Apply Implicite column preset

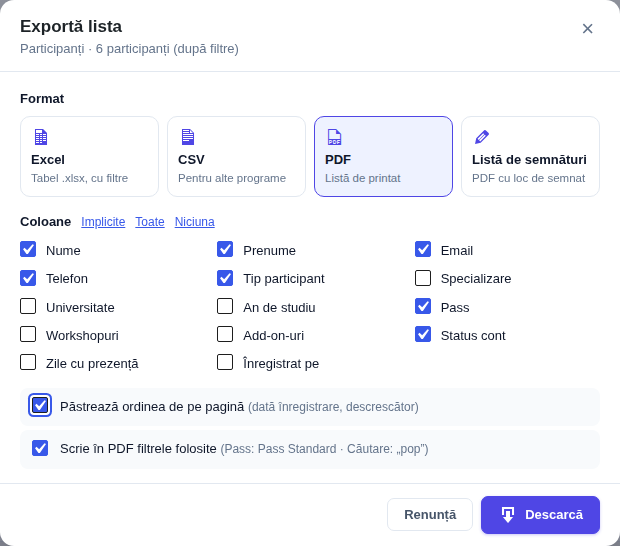pyautogui.click(x=103, y=222)
